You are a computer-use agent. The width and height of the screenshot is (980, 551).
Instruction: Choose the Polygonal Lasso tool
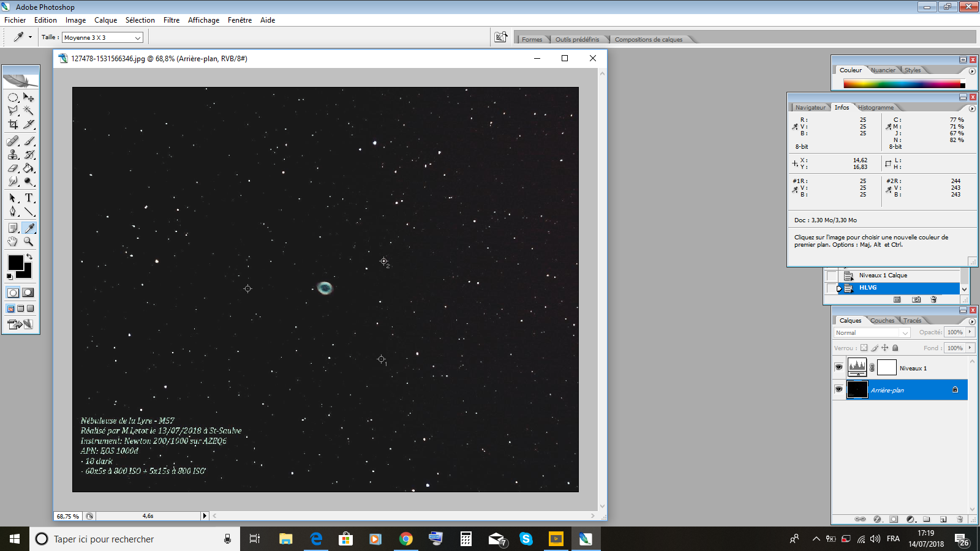13,111
